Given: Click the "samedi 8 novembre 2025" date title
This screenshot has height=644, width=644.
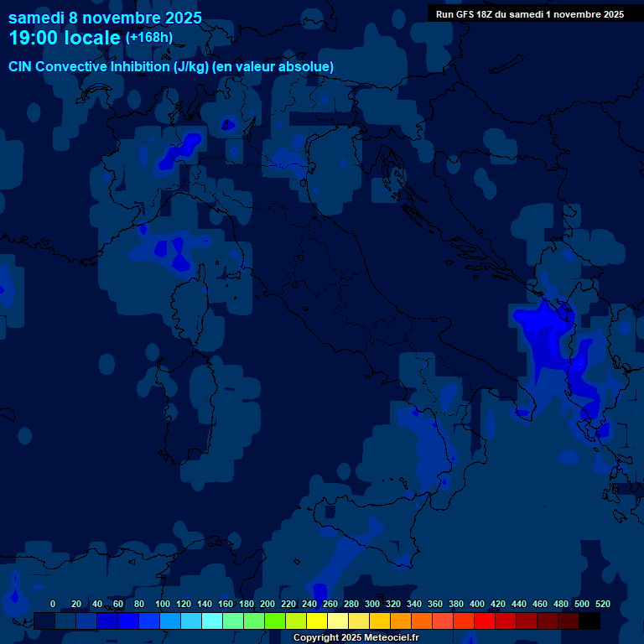Looking at the screenshot, I should [x=105, y=17].
